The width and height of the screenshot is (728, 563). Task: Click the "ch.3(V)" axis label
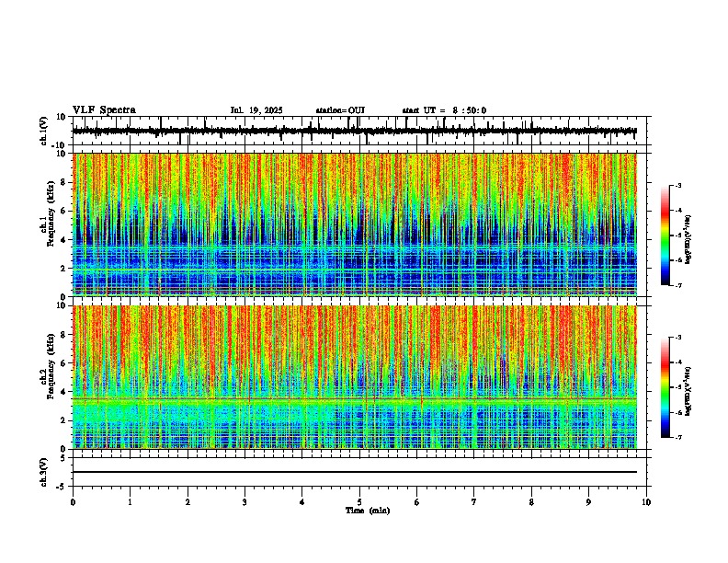(x=44, y=472)
